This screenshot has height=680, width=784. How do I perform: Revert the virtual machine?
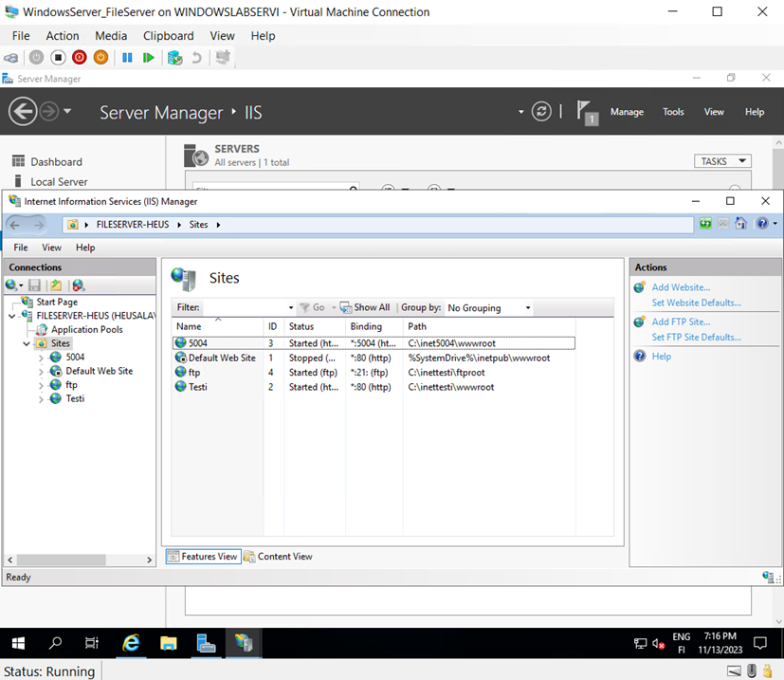[196, 57]
